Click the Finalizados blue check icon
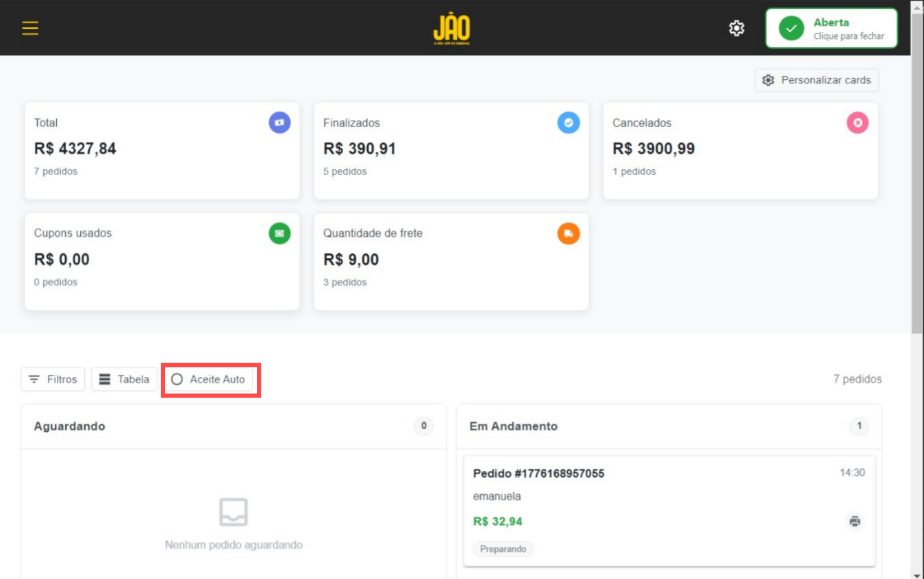The height and width of the screenshot is (579, 924). 569,123
